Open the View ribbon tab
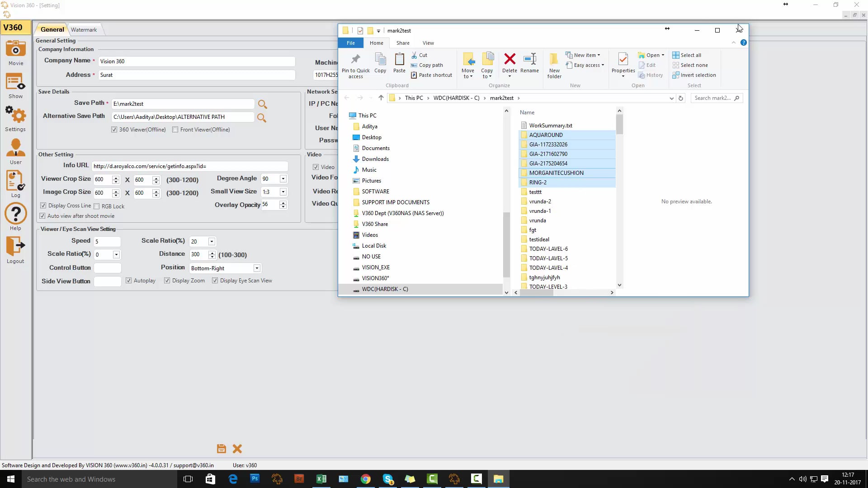This screenshot has width=868, height=488. point(428,43)
